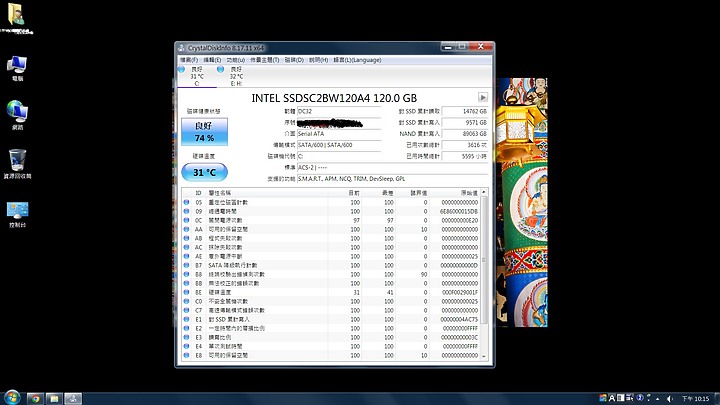Open the 資源回收筒 recycle bin desktop icon
720x405 pixels.
pos(17,163)
